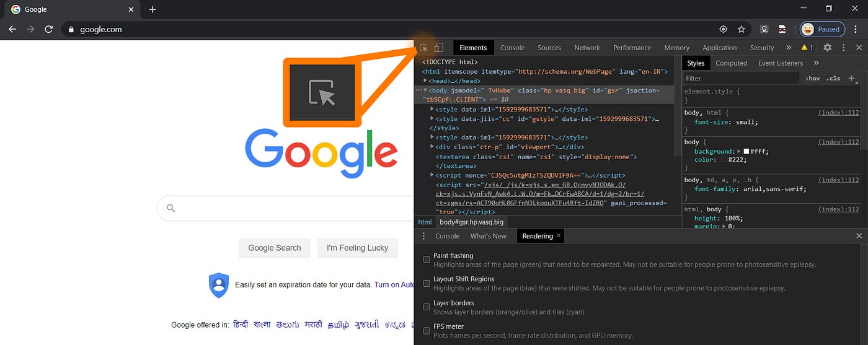Viewport: 868px width, 345px height.
Task: Open the Performance panel tab
Action: click(x=632, y=48)
